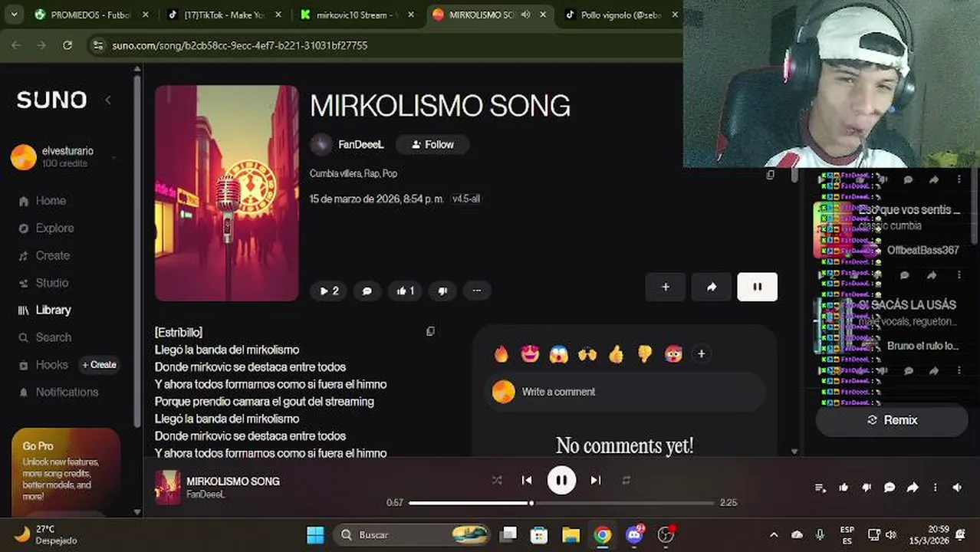Open Discord from the taskbar

point(634,534)
